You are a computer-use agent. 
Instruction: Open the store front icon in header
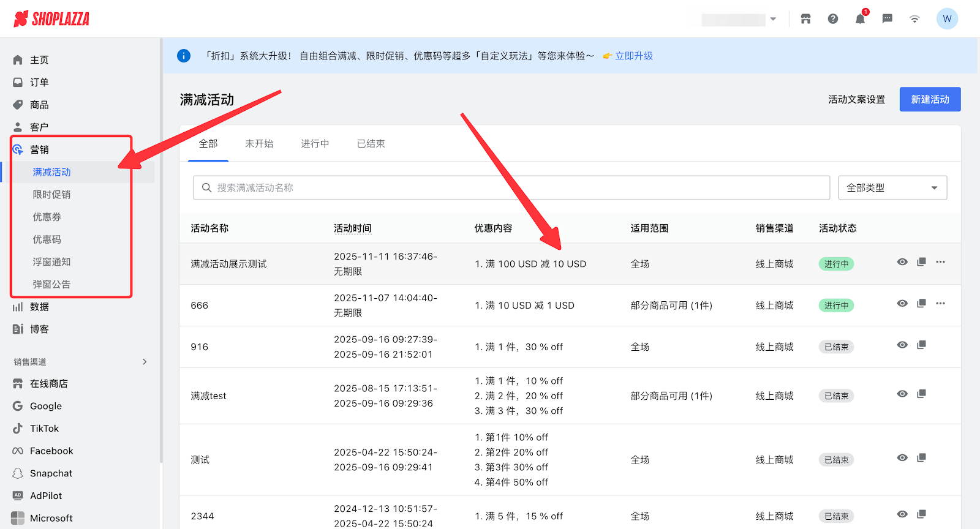(x=805, y=19)
